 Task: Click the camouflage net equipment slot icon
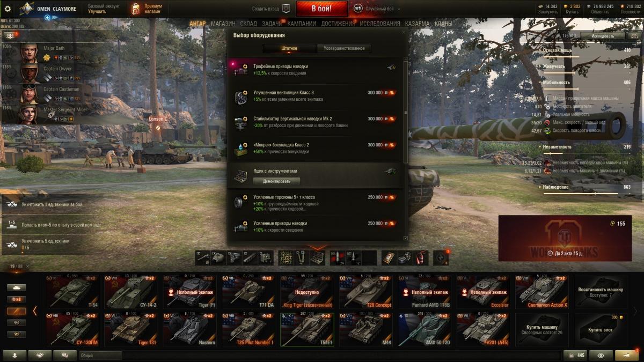[286, 257]
